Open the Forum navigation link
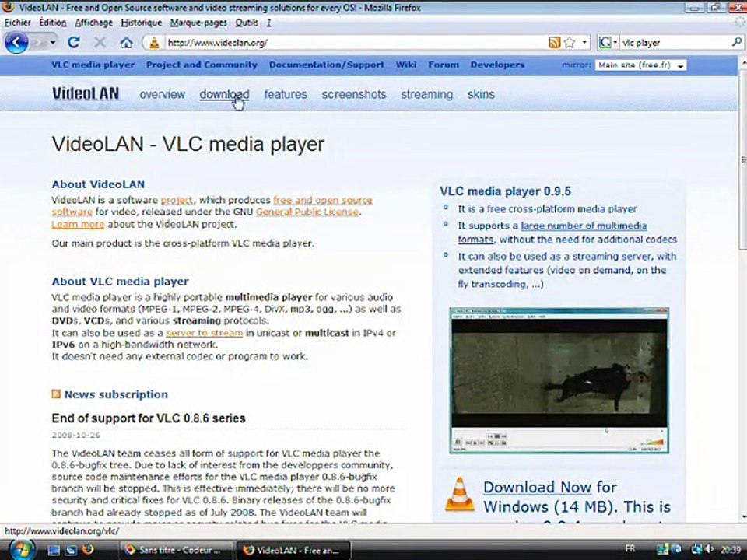747x560 pixels. click(443, 65)
